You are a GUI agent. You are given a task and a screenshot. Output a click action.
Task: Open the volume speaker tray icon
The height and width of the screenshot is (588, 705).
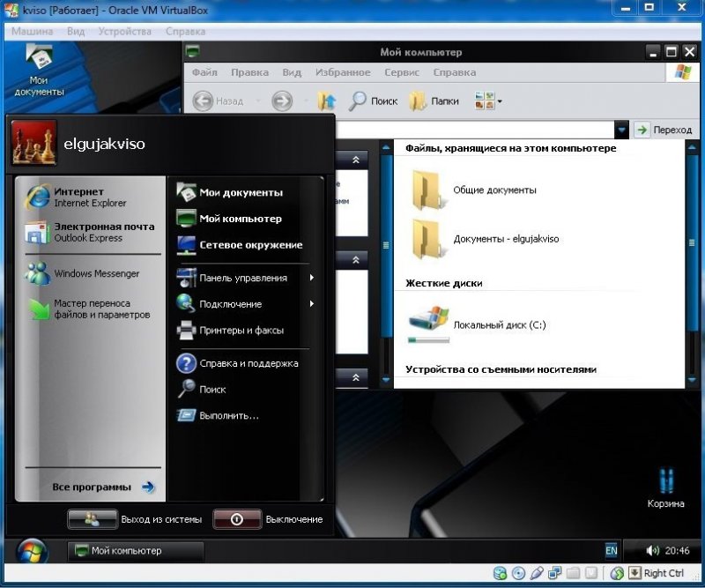652,550
